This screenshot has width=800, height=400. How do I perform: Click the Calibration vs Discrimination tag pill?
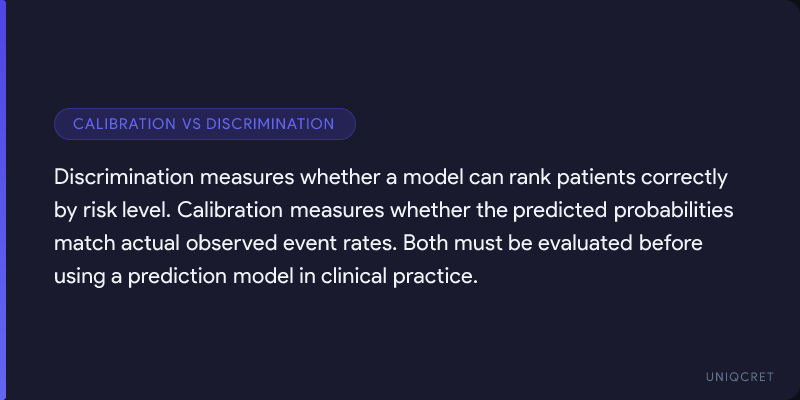204,124
